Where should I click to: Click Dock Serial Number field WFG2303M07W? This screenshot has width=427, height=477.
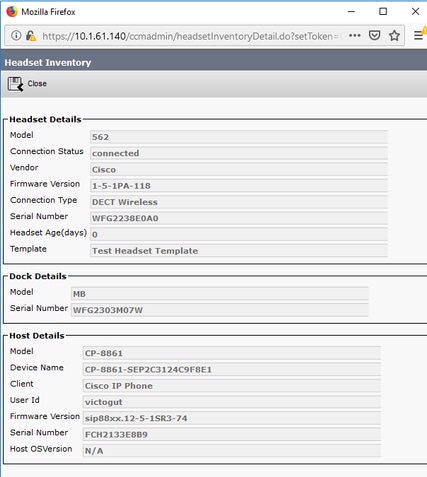220,310
